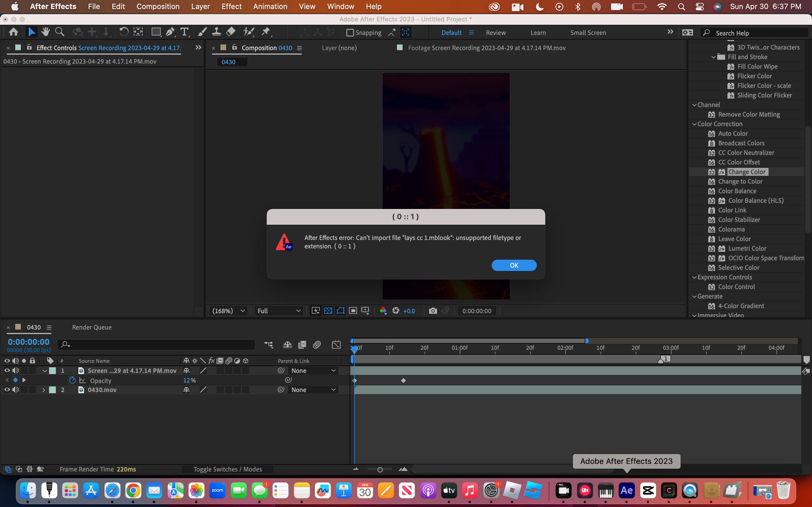Select the second Opacity keyframe diamond
Screen dimensions: 812x507
(403, 381)
